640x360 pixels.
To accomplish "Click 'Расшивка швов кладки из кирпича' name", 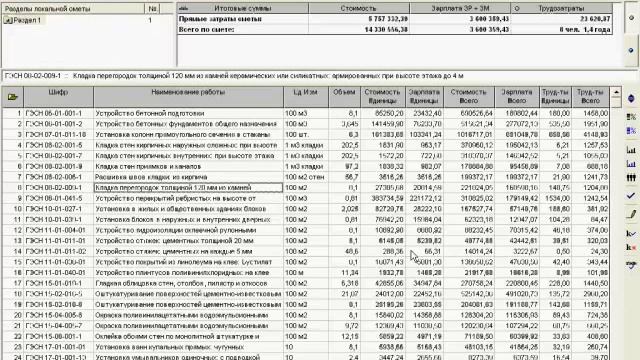I will (151, 177).
